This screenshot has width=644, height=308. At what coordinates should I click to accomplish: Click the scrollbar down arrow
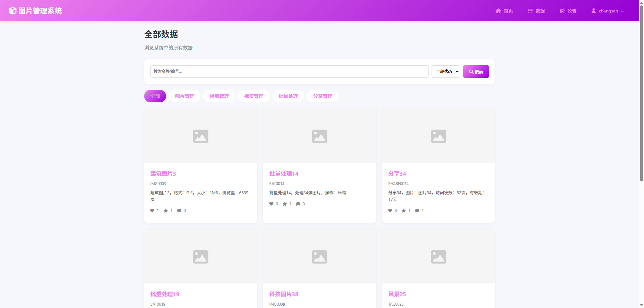(642, 306)
